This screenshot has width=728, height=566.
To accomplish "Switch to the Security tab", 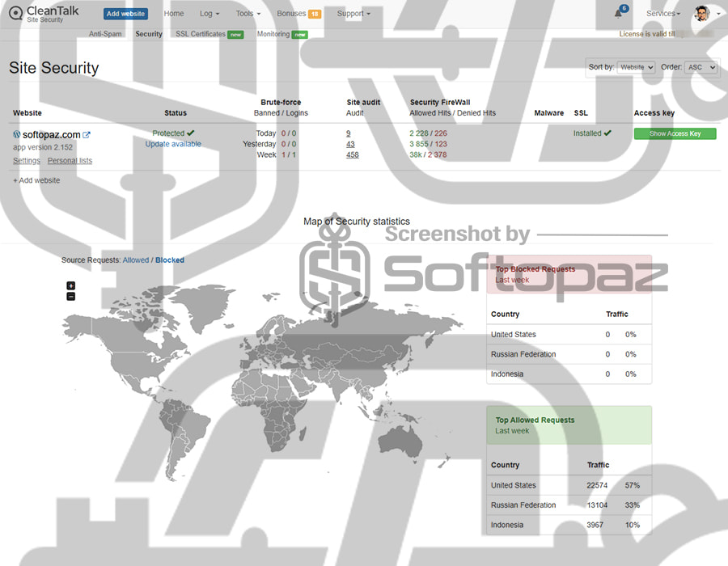I will click(x=149, y=34).
